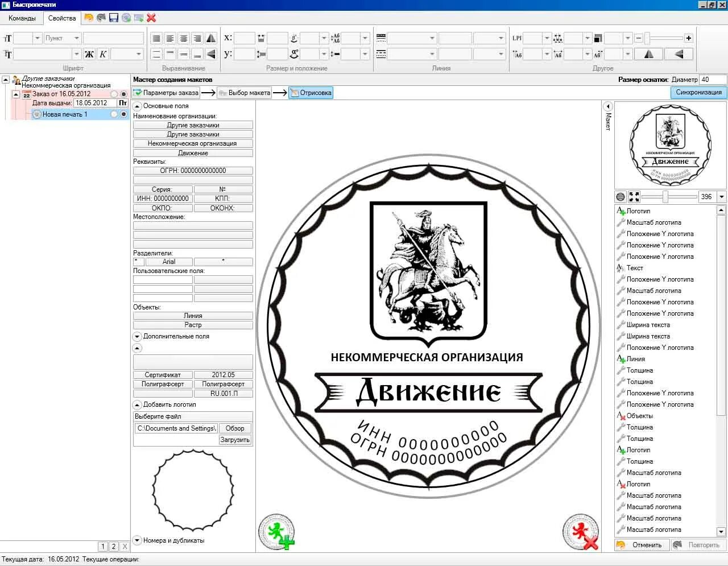Click the redo arrow icon in top toolbar
Image resolution: width=728 pixels, height=566 pixels.
(x=101, y=18)
